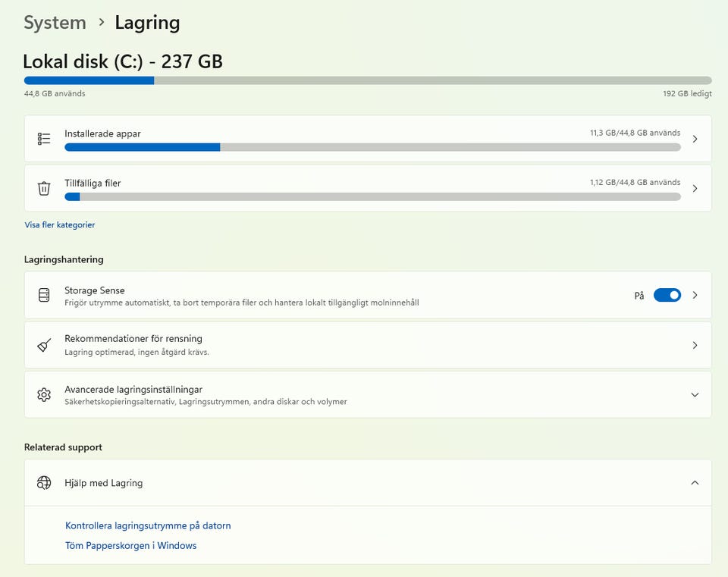Click the 192 GB ledigt label
Screen dimensions: 728x577
click(687, 93)
